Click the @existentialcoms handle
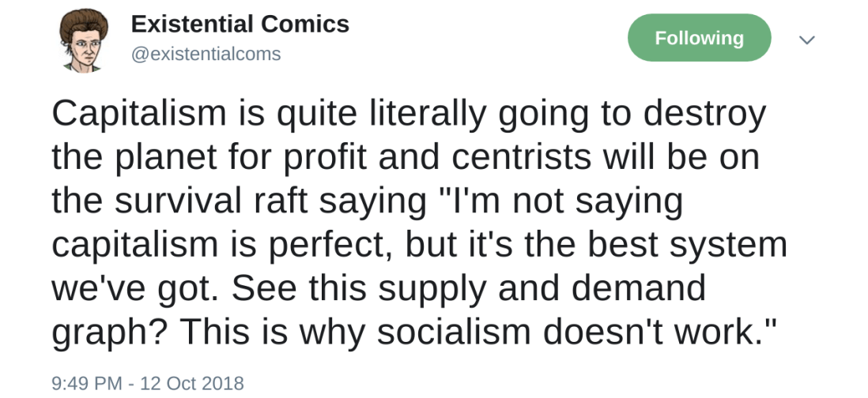The width and height of the screenshot is (868, 398). 206,54
